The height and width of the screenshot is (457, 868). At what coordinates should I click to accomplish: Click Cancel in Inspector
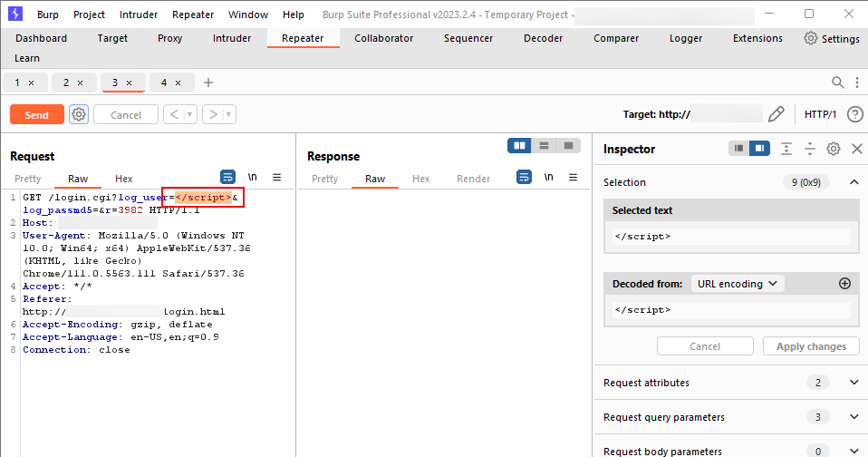pos(705,346)
